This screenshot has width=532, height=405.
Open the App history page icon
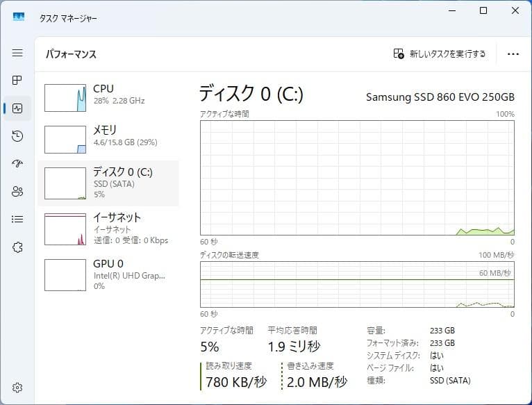17,136
